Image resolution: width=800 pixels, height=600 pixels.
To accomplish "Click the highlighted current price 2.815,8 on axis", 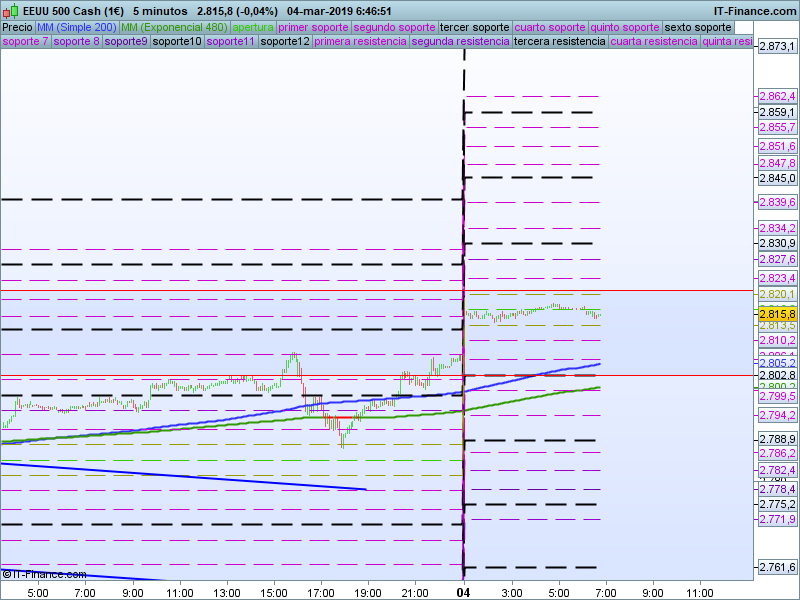I will click(x=777, y=314).
